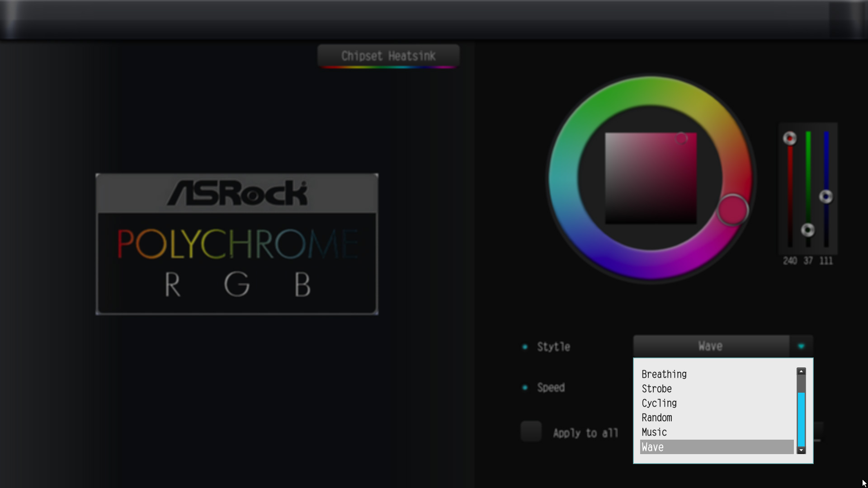
Task: Toggle the Apply to all checkbox
Action: point(531,432)
